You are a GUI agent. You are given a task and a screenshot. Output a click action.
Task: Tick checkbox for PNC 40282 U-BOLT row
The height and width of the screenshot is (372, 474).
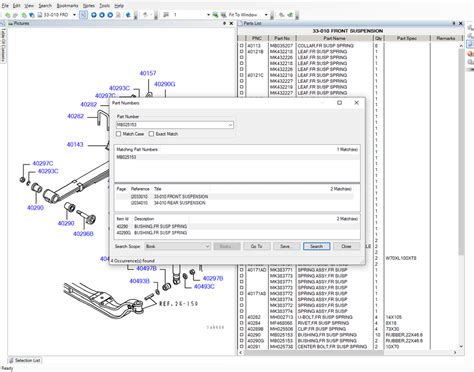click(241, 317)
